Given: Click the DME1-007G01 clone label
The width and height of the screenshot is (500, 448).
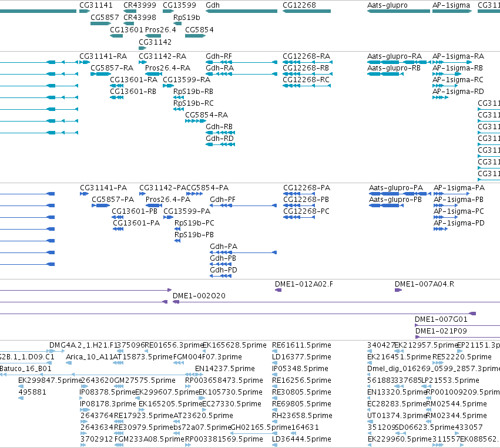Looking at the screenshot, I should coord(441,319).
